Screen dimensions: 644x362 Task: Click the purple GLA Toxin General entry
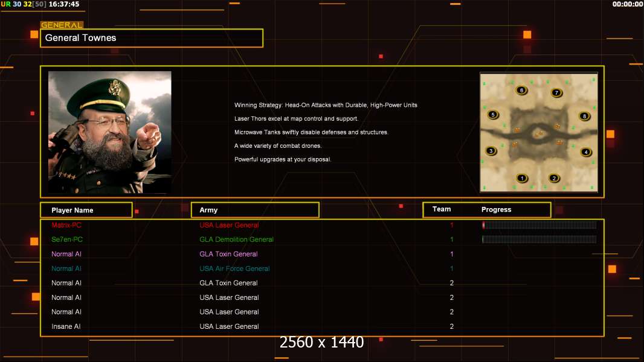point(229,254)
